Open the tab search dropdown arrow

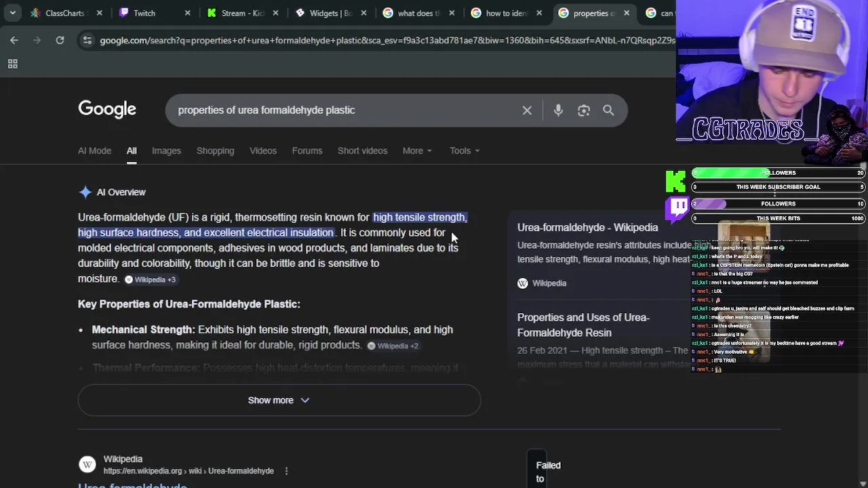pyautogui.click(x=12, y=13)
